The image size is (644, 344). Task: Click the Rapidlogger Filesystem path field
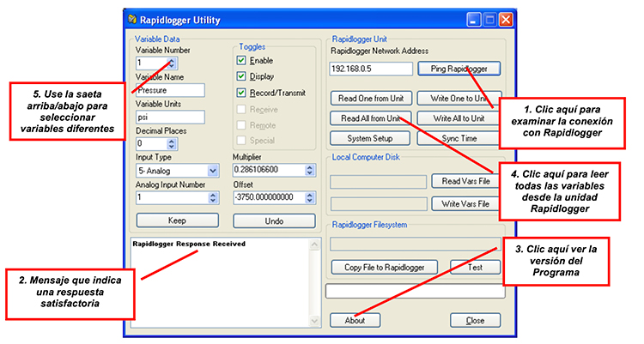pyautogui.click(x=416, y=244)
